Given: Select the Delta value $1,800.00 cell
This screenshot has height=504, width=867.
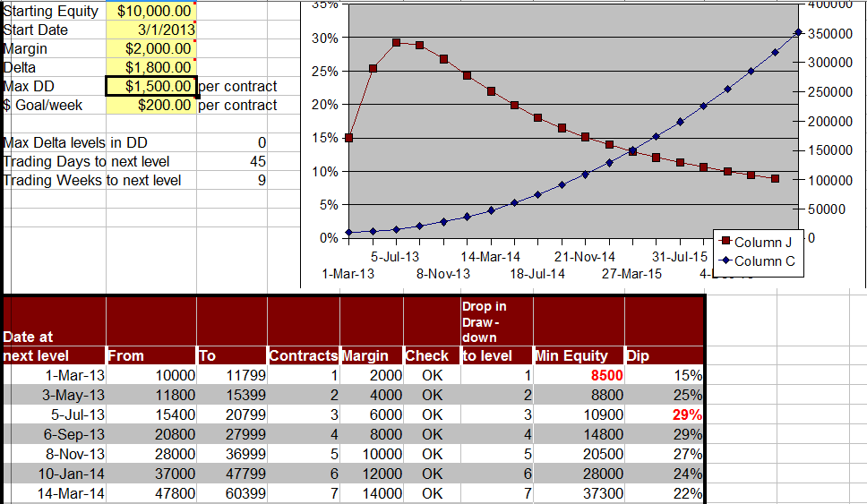Looking at the screenshot, I should (x=150, y=67).
